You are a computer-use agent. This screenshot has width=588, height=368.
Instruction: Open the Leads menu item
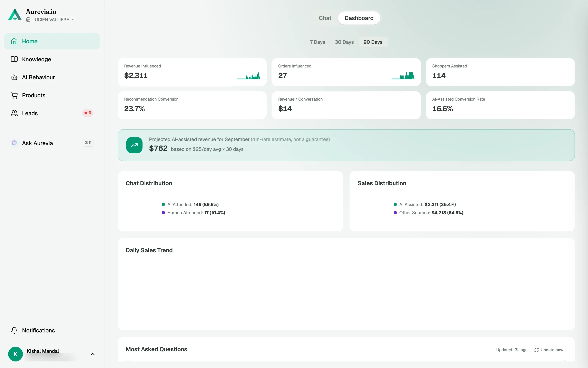(52, 113)
